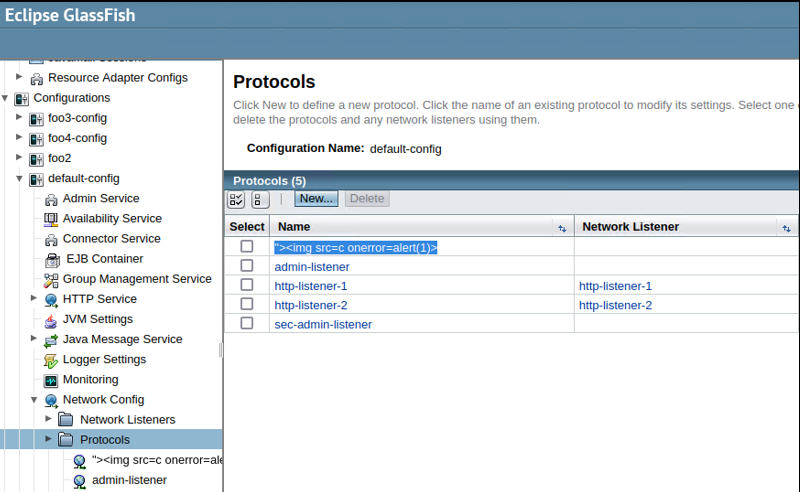Click the Protocols folder icon in tree
Screen dimensions: 800x492
click(x=65, y=439)
